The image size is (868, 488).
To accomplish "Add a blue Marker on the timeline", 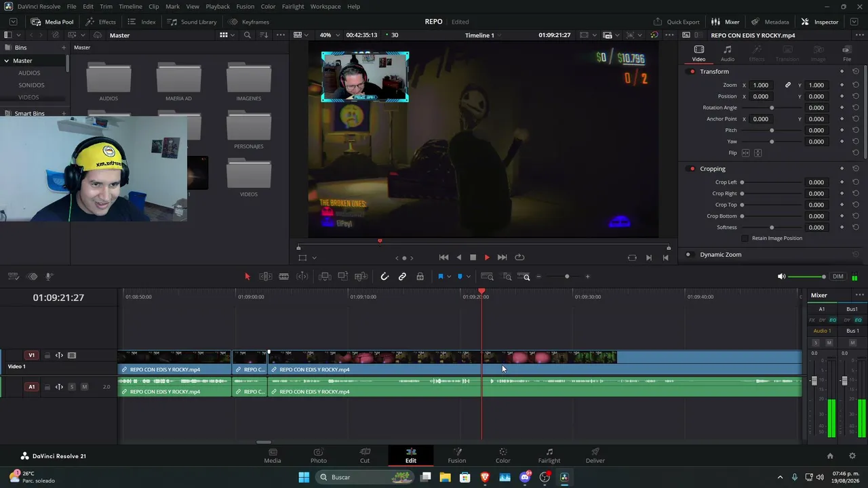I will (460, 277).
